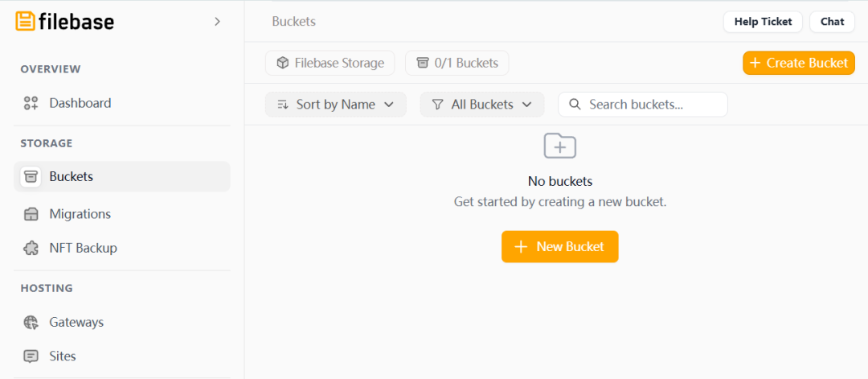The image size is (868, 379).
Task: Click the Create Bucket button
Action: [x=799, y=63]
